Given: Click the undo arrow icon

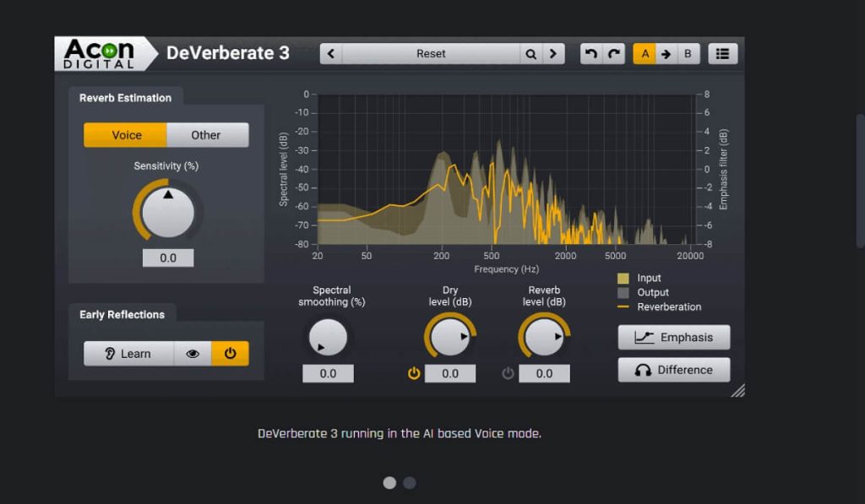Looking at the screenshot, I should point(591,54).
